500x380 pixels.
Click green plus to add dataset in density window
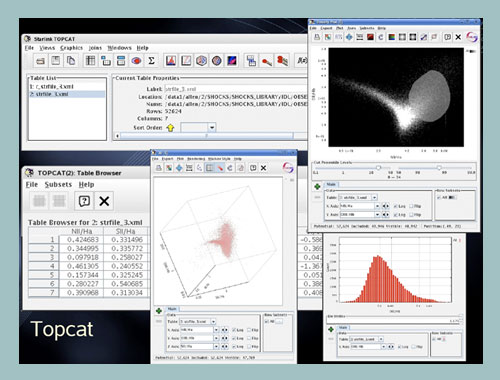[317, 186]
